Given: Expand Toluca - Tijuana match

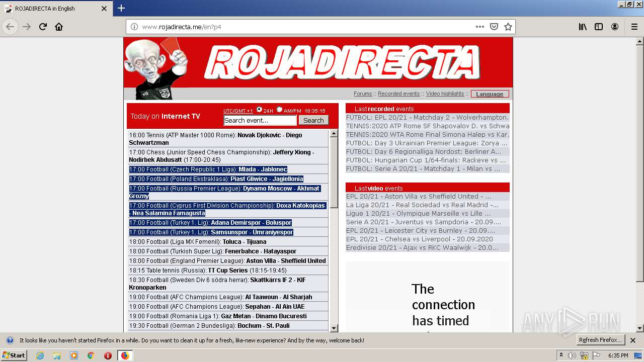Looking at the screenshot, I should click(x=228, y=242).
